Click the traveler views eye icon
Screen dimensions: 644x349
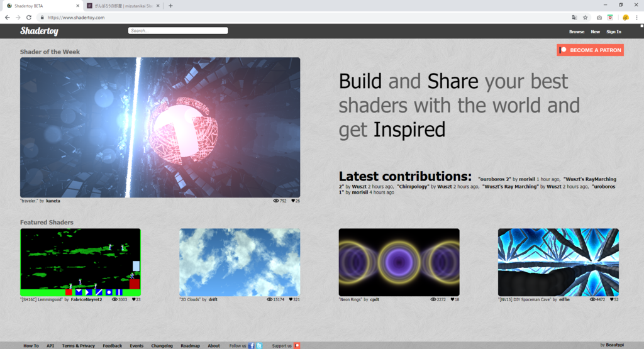click(275, 201)
